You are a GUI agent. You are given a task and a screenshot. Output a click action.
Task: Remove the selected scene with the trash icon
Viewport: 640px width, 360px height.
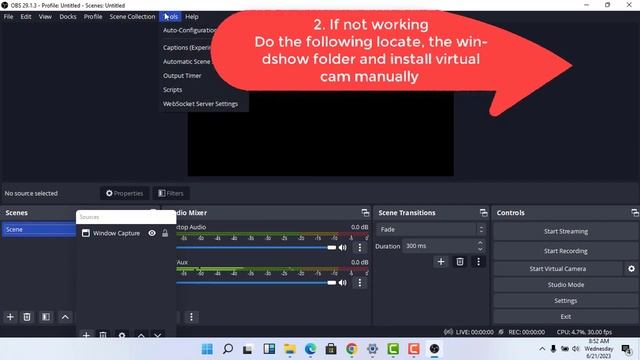pyautogui.click(x=27, y=317)
